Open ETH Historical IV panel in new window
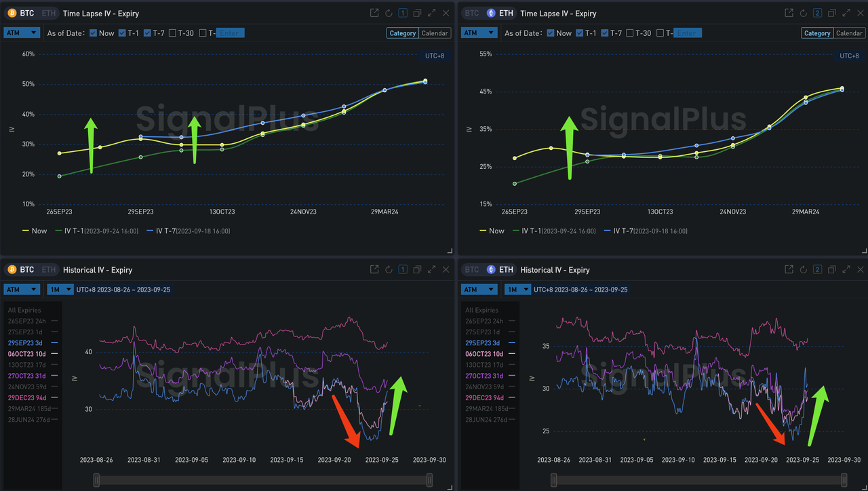Image resolution: width=868 pixels, height=491 pixels. (x=789, y=269)
